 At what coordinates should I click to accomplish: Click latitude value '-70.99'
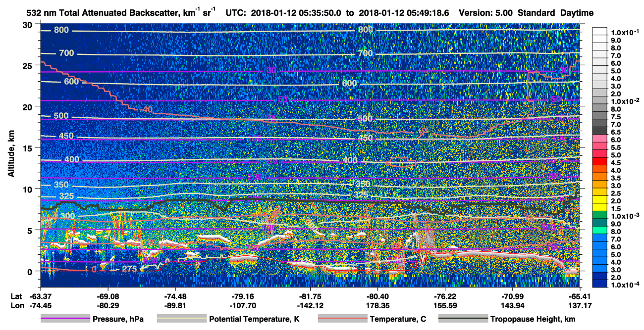[513, 297]
